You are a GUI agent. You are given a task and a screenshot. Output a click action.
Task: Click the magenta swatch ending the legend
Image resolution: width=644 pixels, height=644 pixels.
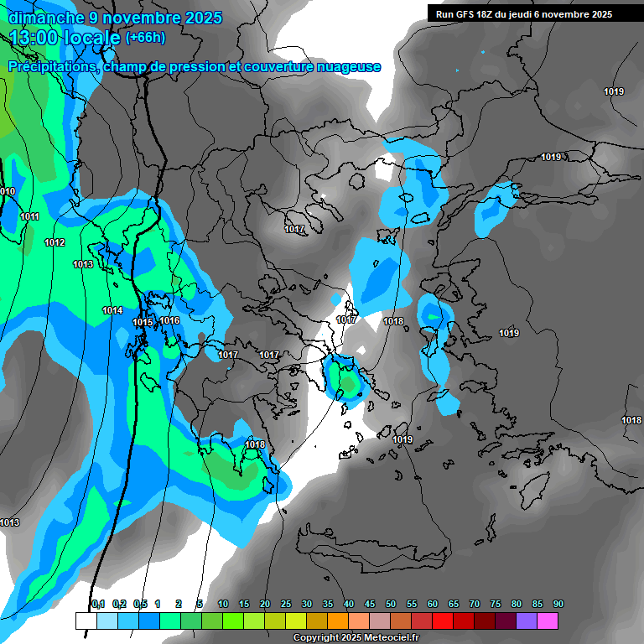click(548, 621)
